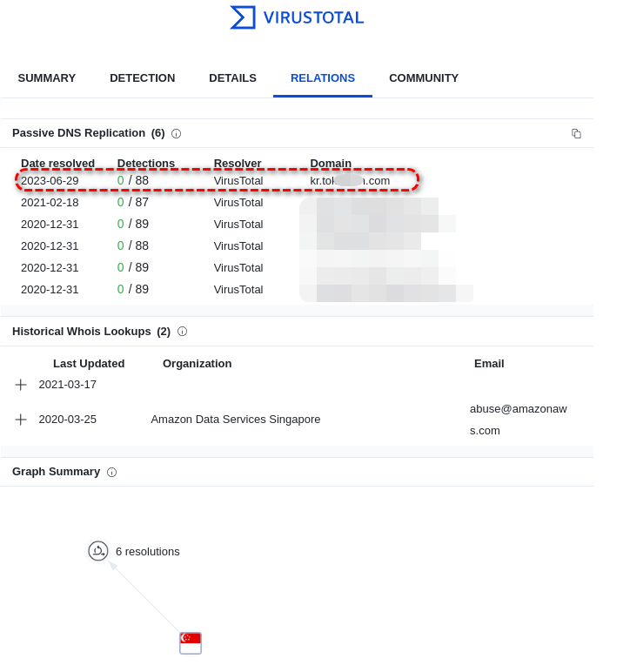Screen dimensions: 623x672
Task: Click the Resolver column header
Action: pyautogui.click(x=238, y=164)
